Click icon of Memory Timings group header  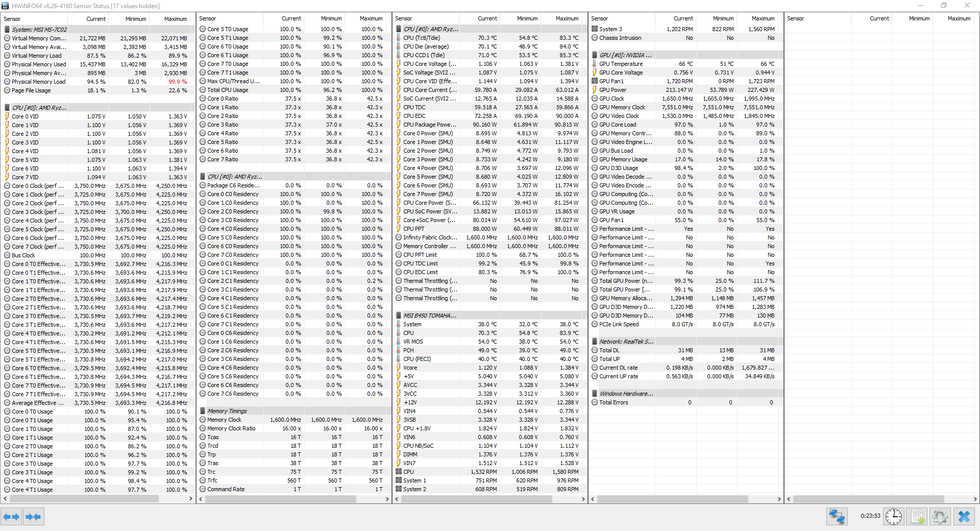point(203,411)
